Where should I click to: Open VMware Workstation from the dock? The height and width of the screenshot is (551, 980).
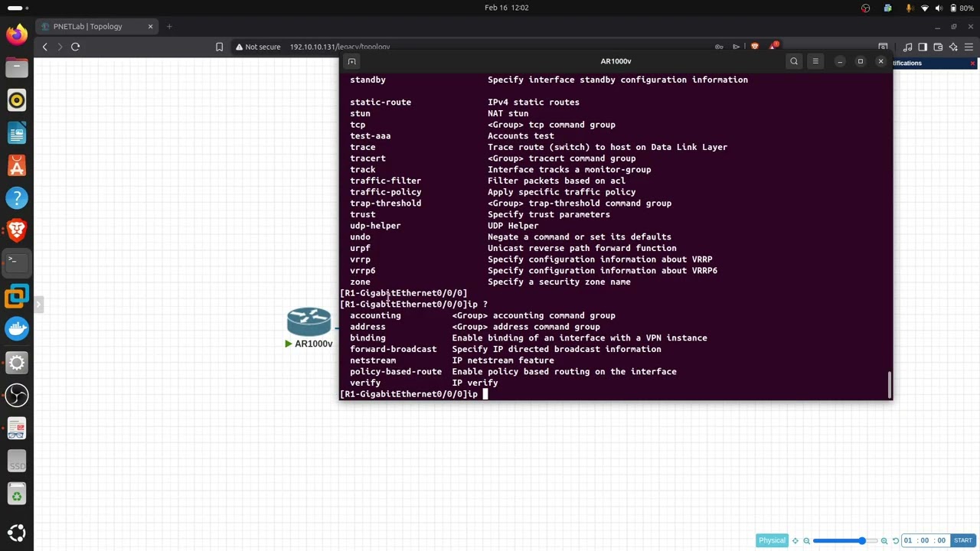pyautogui.click(x=17, y=296)
